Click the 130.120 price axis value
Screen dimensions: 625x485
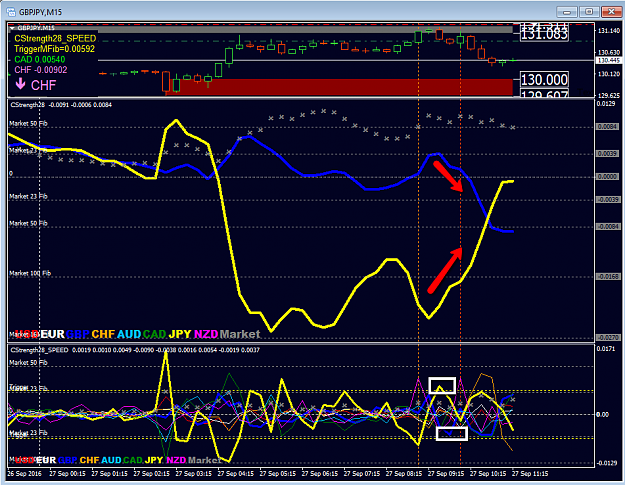[x=609, y=74]
